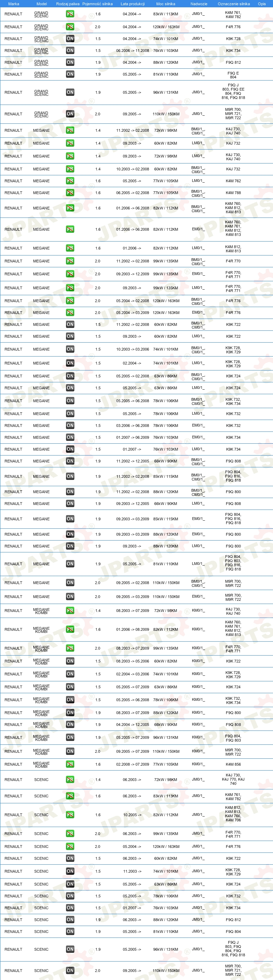Click the PB icon in the Megane K4M 762 row

[70, 181]
